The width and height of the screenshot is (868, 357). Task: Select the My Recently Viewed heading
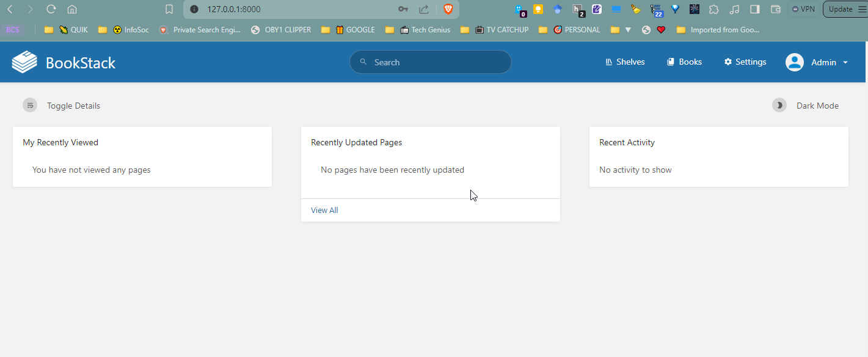click(x=60, y=142)
